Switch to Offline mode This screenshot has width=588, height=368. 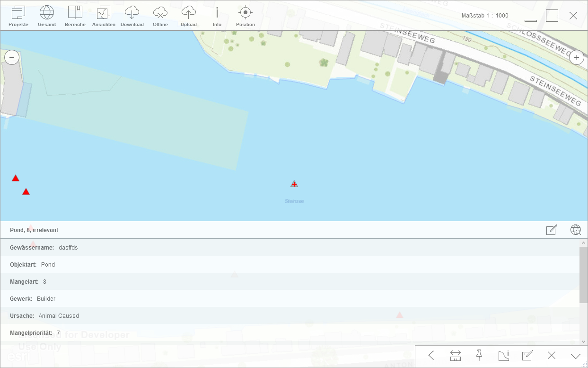click(160, 16)
